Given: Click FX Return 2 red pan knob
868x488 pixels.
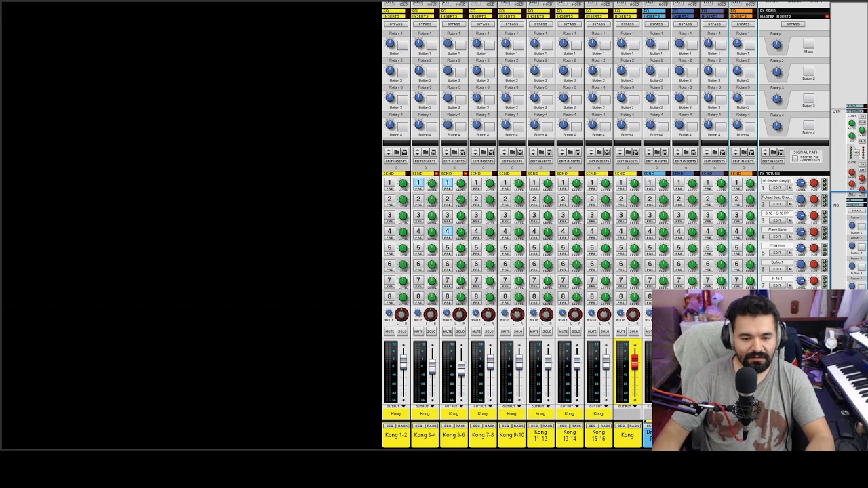Looking at the screenshot, I should (x=814, y=199).
